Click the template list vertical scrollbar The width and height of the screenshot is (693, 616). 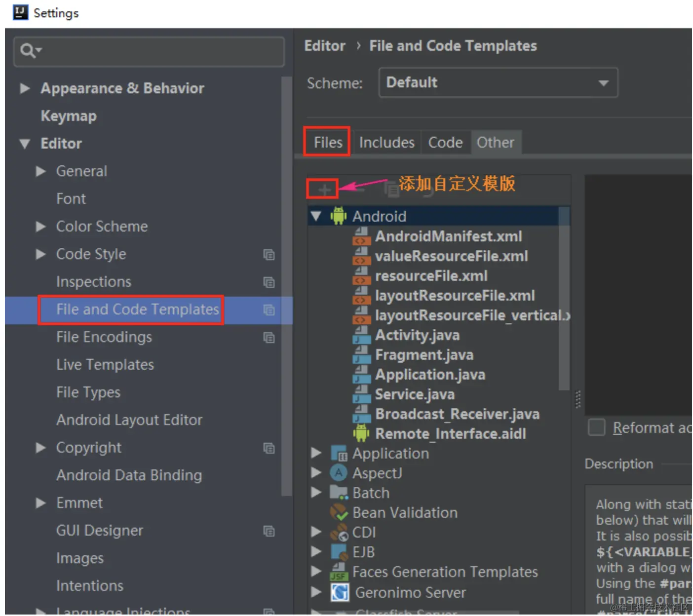click(564, 299)
